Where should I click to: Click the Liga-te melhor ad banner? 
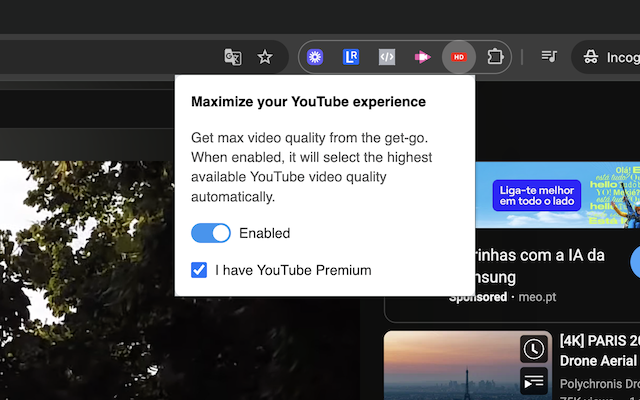558,195
